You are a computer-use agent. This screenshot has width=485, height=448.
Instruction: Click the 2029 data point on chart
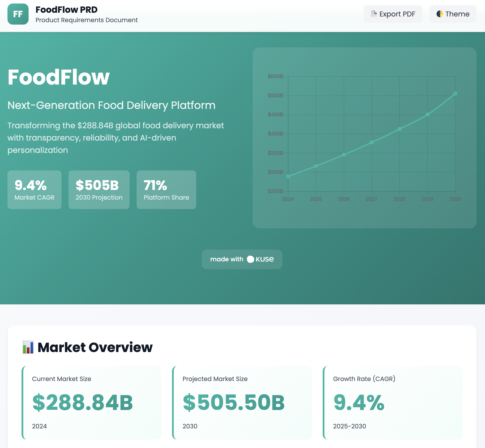tap(427, 114)
